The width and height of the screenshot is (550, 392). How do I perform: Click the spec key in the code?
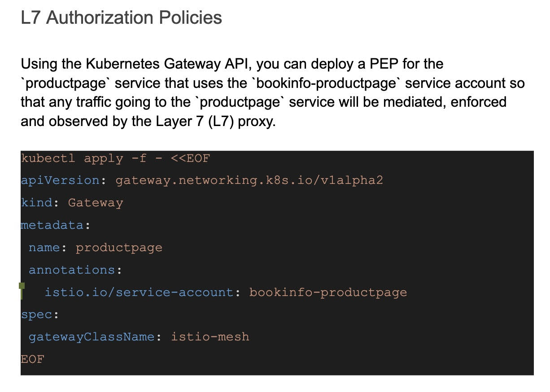click(x=36, y=315)
